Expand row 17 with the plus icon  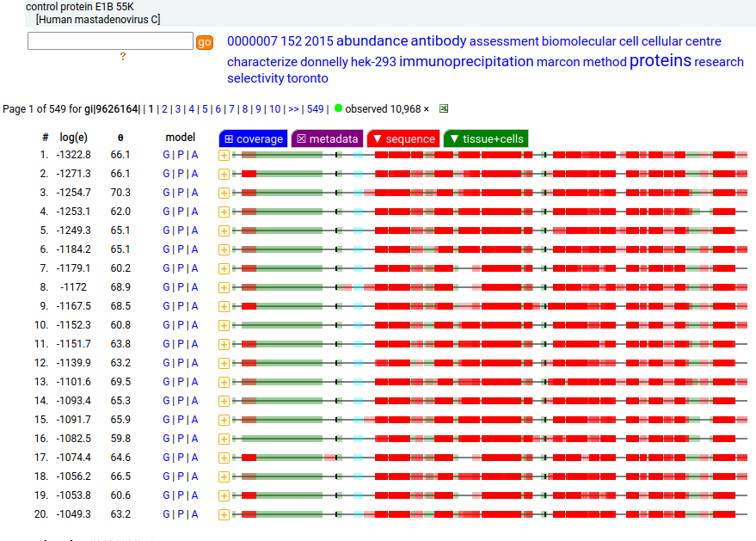224,458
